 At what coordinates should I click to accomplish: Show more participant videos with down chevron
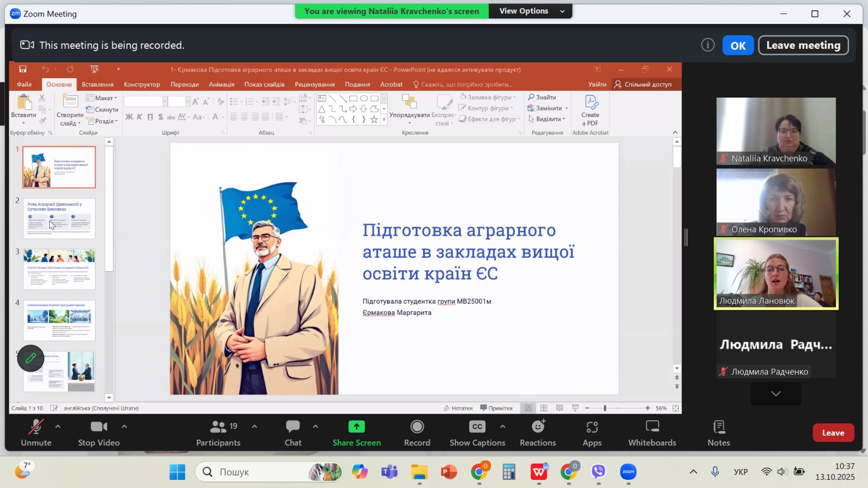click(776, 394)
